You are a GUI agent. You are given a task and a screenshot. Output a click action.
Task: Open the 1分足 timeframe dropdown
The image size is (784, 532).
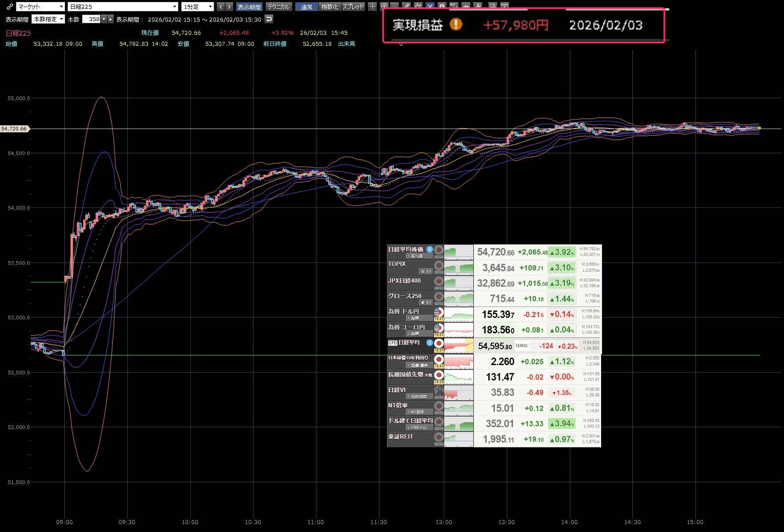tap(197, 7)
